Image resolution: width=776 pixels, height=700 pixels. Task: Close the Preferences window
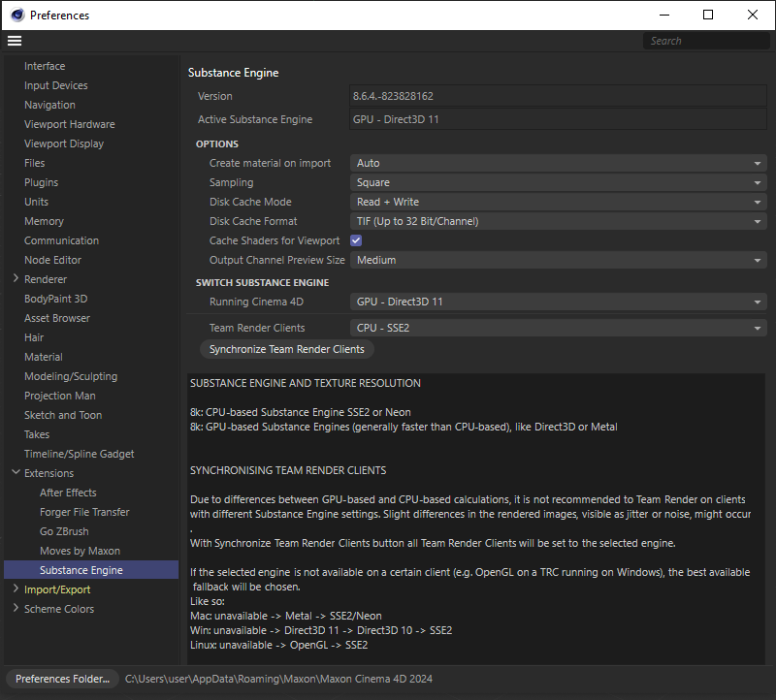point(753,15)
